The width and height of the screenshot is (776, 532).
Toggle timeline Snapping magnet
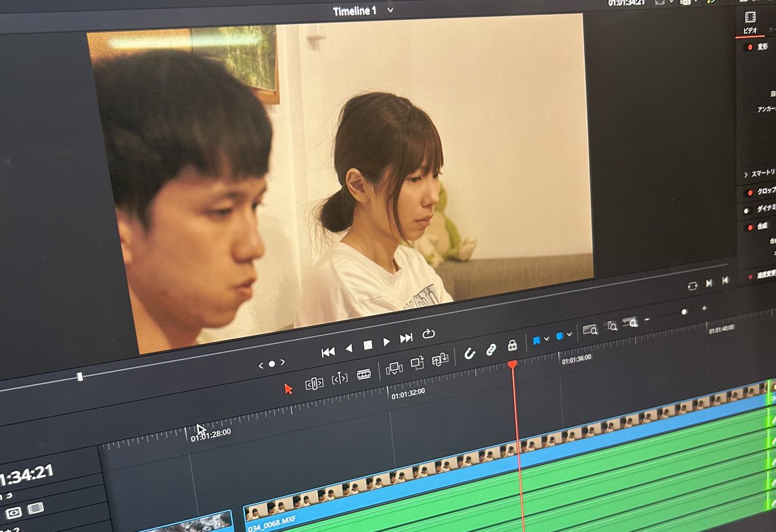470,354
